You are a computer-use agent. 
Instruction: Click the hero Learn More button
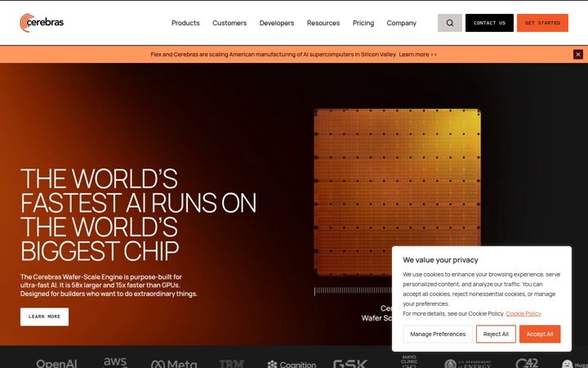pos(44,316)
